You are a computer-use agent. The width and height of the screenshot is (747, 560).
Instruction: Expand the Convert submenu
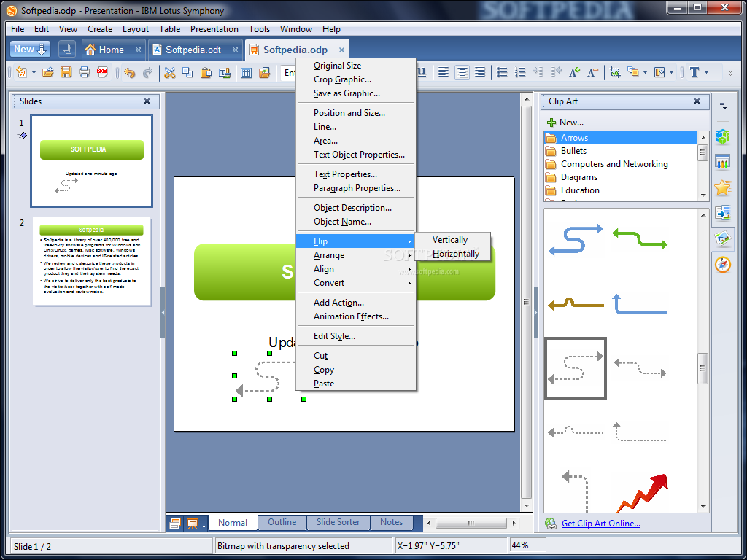click(x=356, y=283)
